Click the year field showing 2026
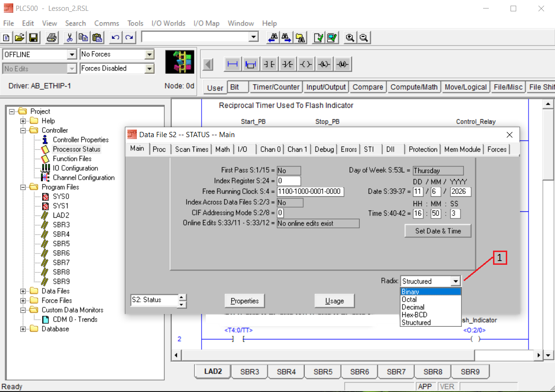 pos(460,192)
